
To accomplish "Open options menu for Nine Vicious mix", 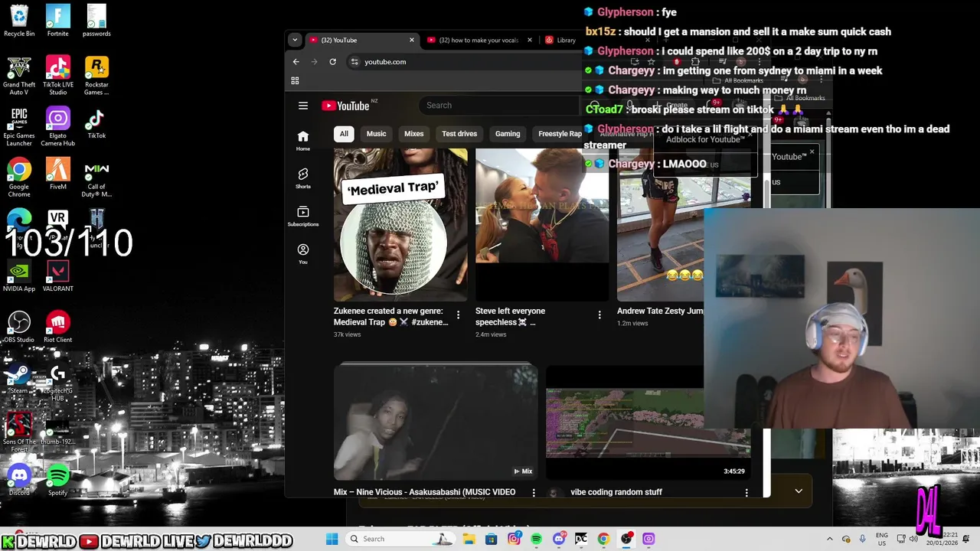I will point(534,492).
